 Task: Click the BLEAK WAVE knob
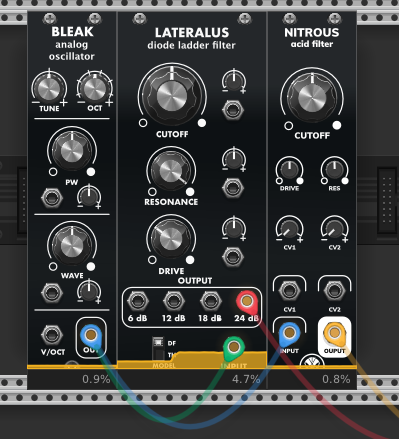tap(72, 246)
